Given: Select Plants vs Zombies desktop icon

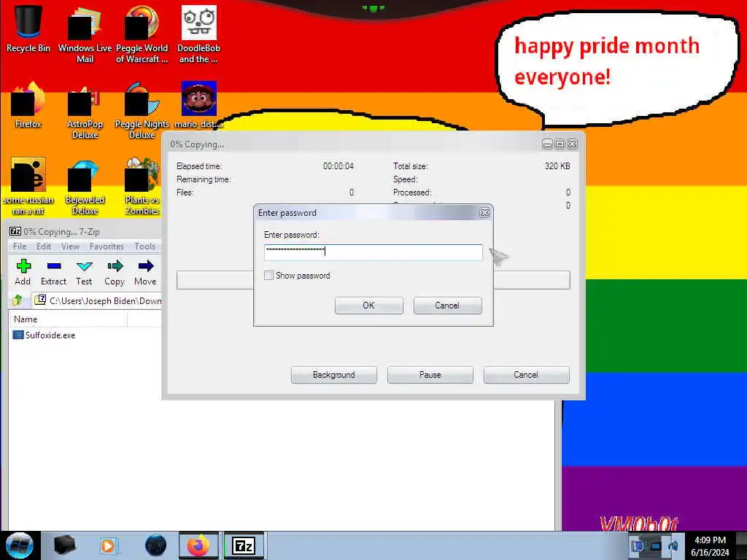Looking at the screenshot, I should (x=142, y=187).
